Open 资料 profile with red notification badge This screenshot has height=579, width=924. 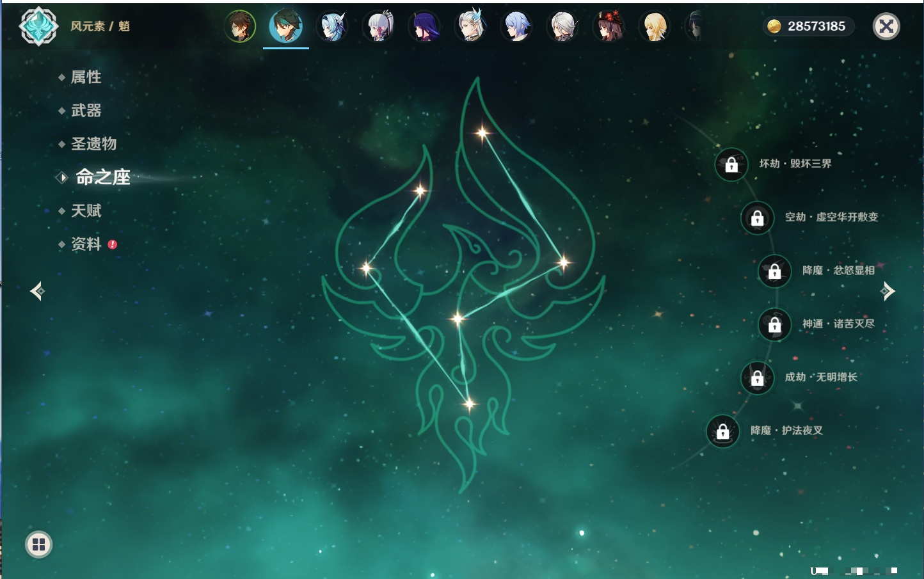(86, 244)
